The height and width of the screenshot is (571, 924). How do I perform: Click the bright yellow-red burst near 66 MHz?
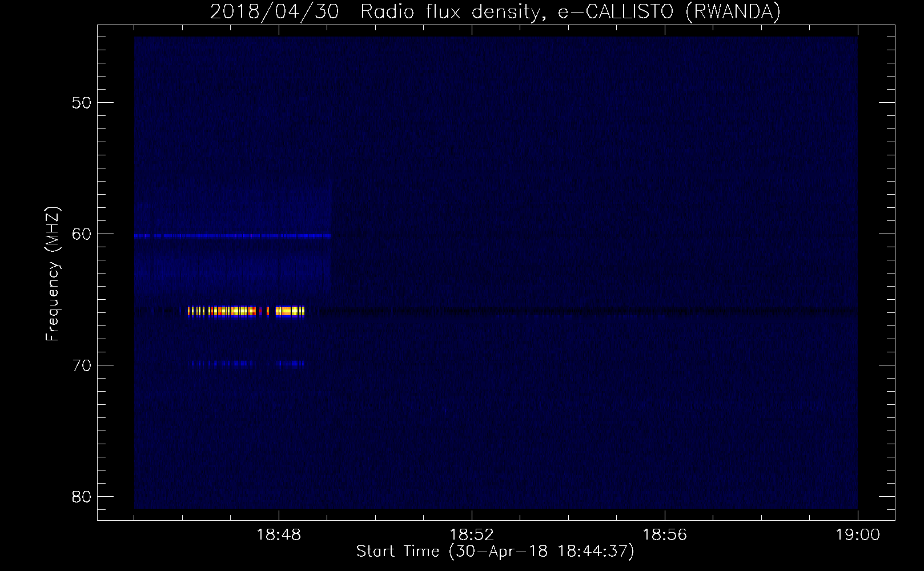(246, 311)
